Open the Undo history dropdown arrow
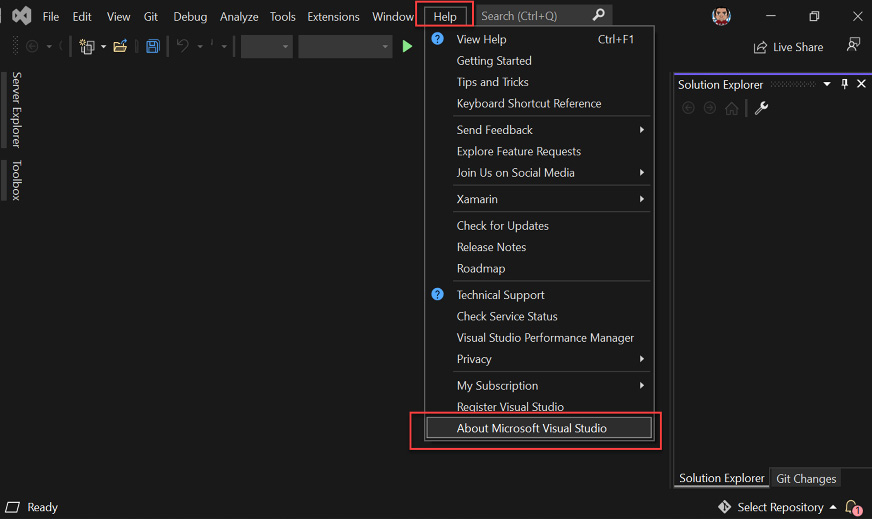Screen dimensions: 872x519 (x=200, y=47)
